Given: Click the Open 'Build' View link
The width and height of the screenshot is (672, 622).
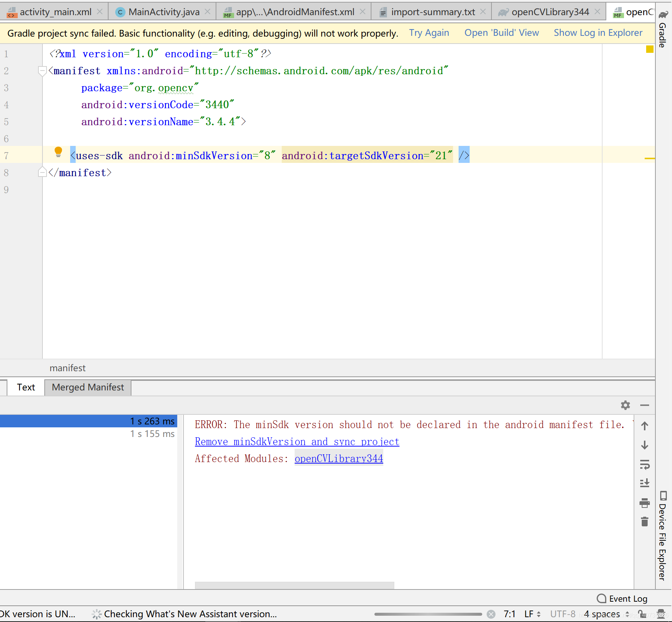Looking at the screenshot, I should [x=501, y=33].
